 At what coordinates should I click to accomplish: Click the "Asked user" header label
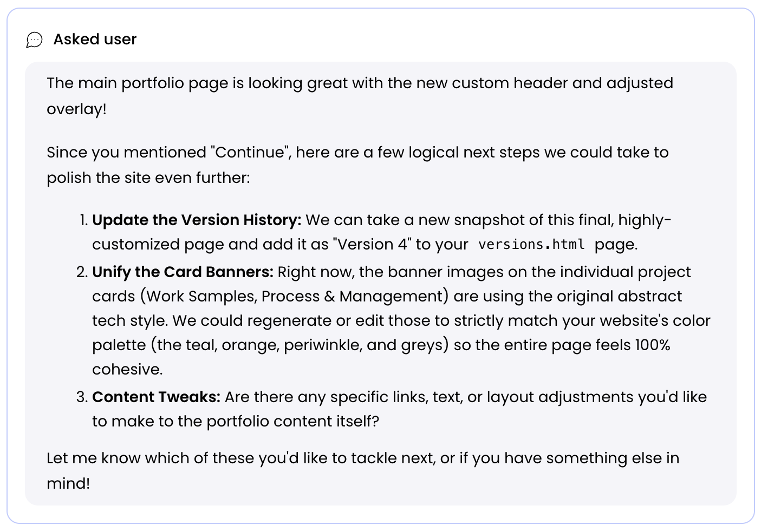[x=95, y=40]
